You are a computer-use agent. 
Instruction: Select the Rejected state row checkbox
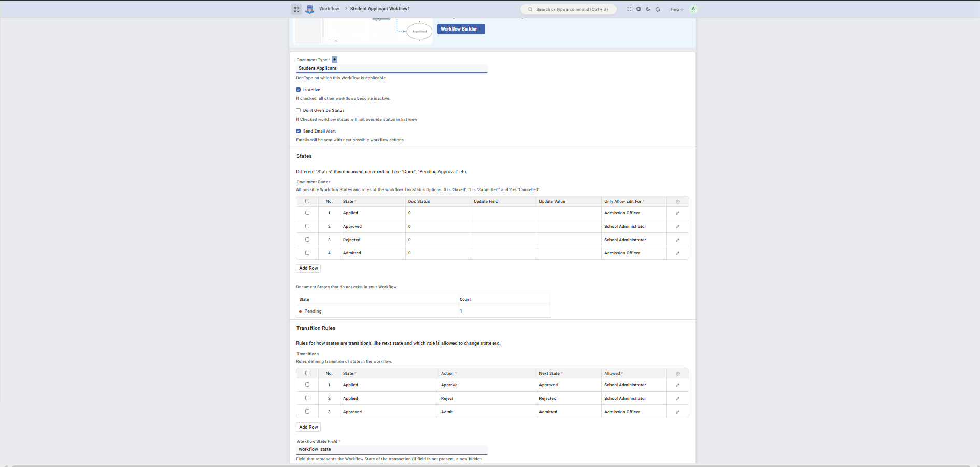coord(307,240)
